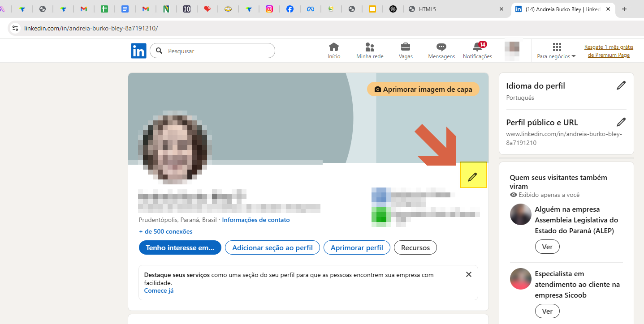The image size is (644, 324).
Task: Click Aprimorar imagem de capa button
Action: [423, 89]
